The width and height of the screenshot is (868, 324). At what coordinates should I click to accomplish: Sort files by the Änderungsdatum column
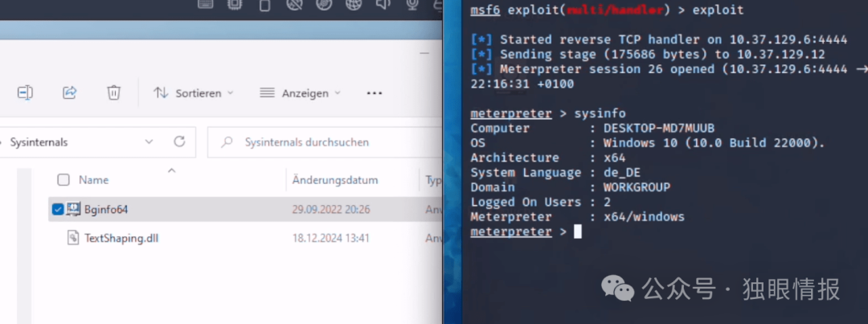point(335,180)
